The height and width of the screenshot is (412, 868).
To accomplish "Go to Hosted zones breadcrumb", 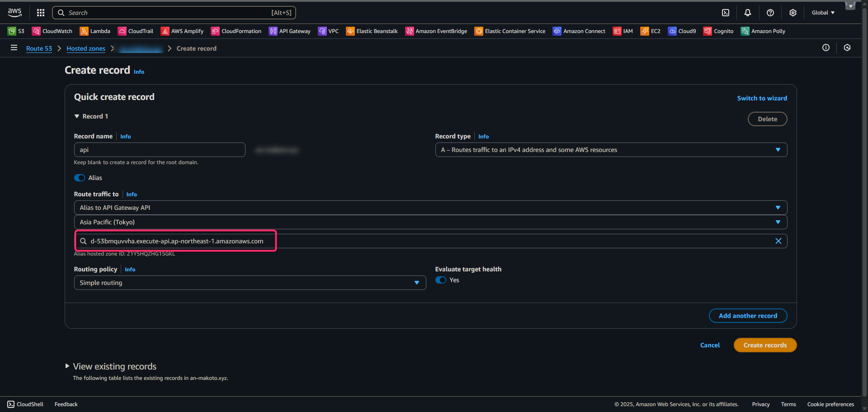I will tap(86, 48).
